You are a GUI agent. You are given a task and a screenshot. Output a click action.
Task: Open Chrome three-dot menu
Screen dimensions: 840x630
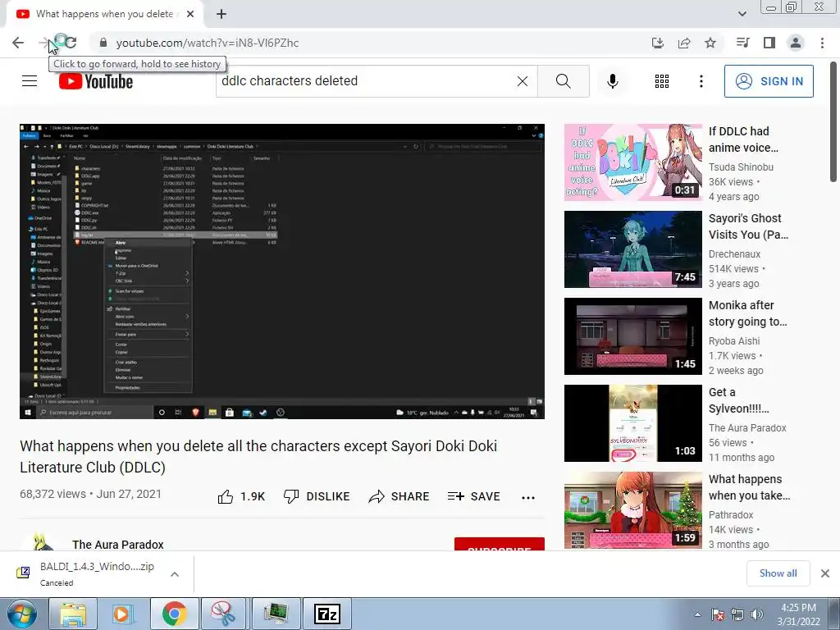coord(822,43)
